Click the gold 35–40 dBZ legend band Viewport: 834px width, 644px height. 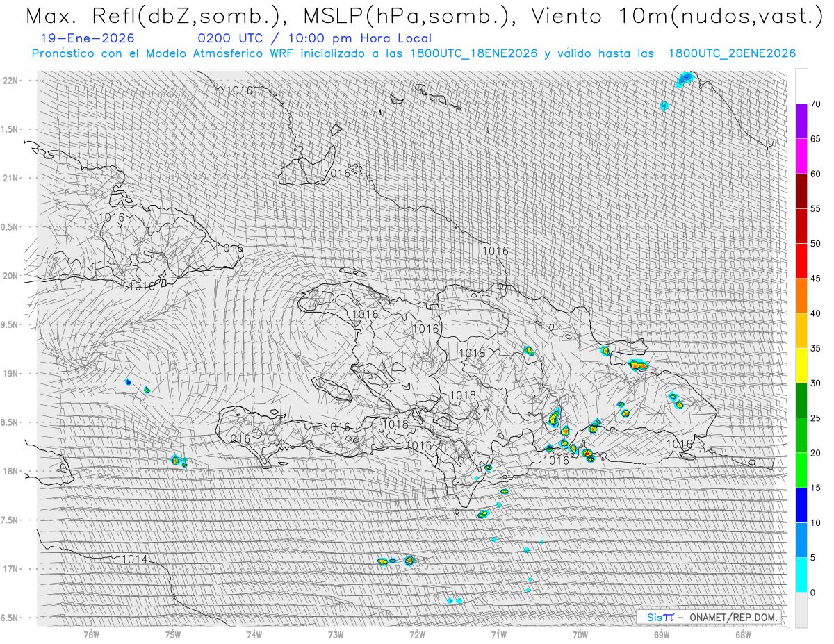[801, 331]
